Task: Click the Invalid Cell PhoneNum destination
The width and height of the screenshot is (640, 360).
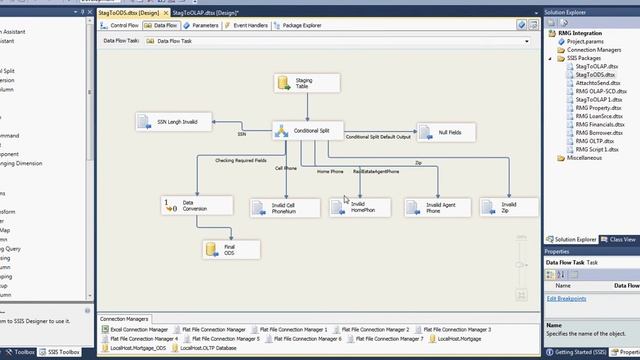Action: pos(285,208)
